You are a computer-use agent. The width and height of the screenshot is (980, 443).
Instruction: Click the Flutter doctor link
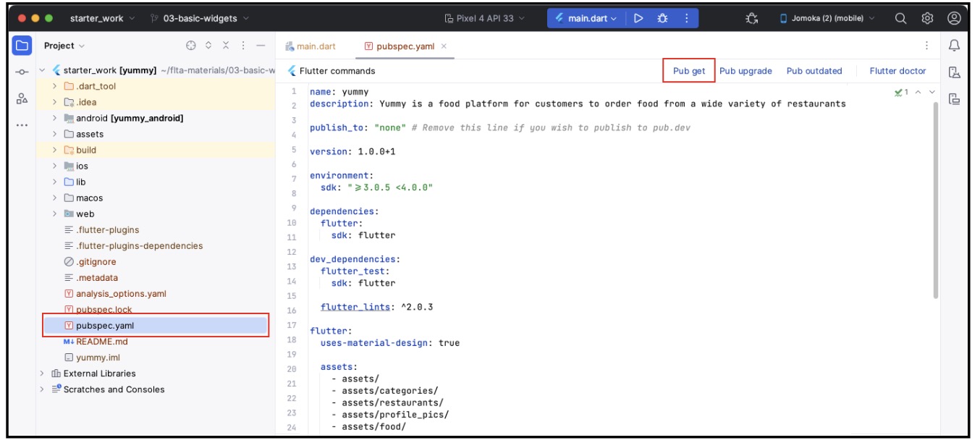coord(897,71)
